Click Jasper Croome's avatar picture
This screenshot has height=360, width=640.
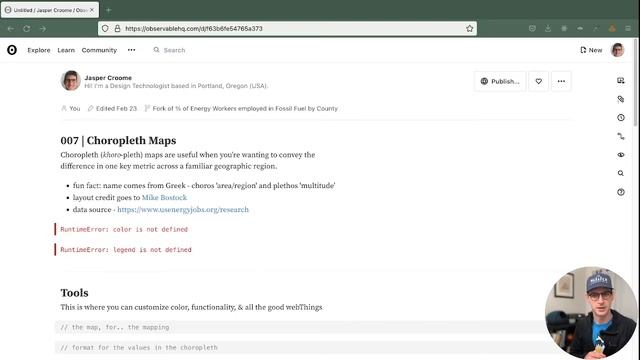[71, 80]
